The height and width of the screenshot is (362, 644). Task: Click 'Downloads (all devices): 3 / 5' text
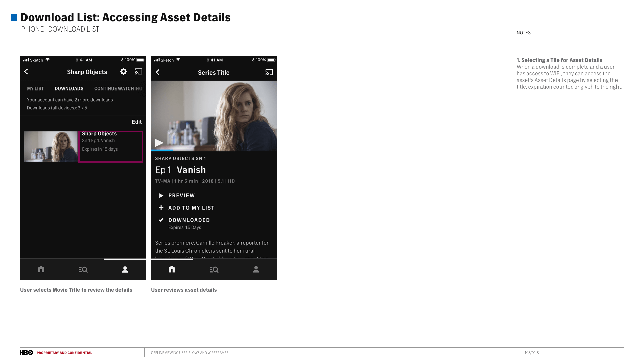point(57,108)
